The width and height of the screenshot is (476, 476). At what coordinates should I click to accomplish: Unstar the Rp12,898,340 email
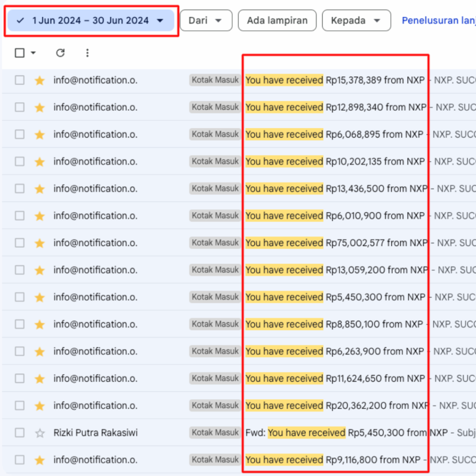(x=40, y=107)
